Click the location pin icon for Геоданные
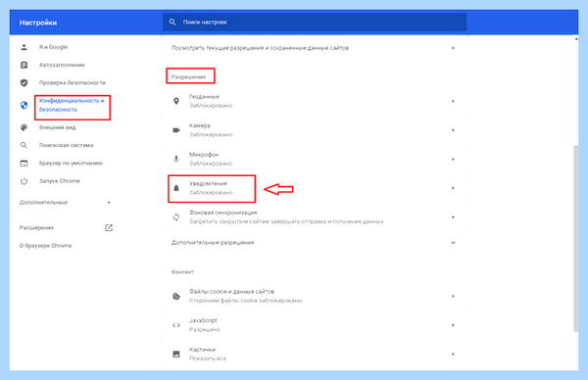Viewport: 588px width, 380px height. [176, 101]
